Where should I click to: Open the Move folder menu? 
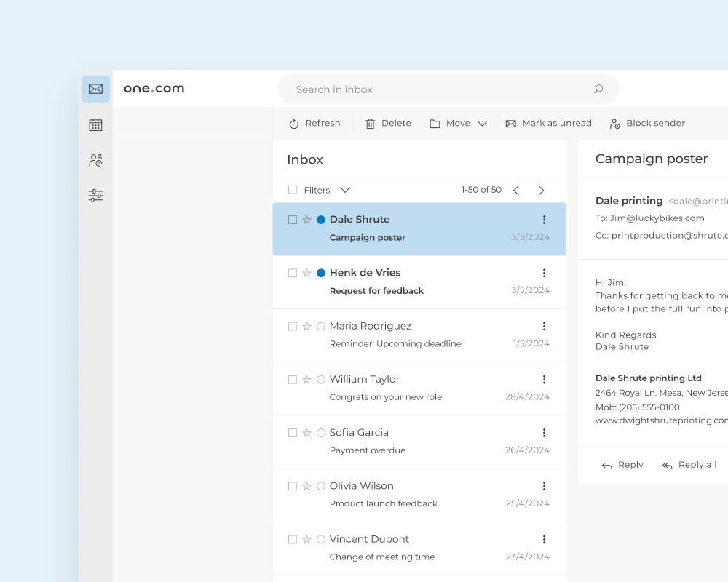[x=458, y=124]
